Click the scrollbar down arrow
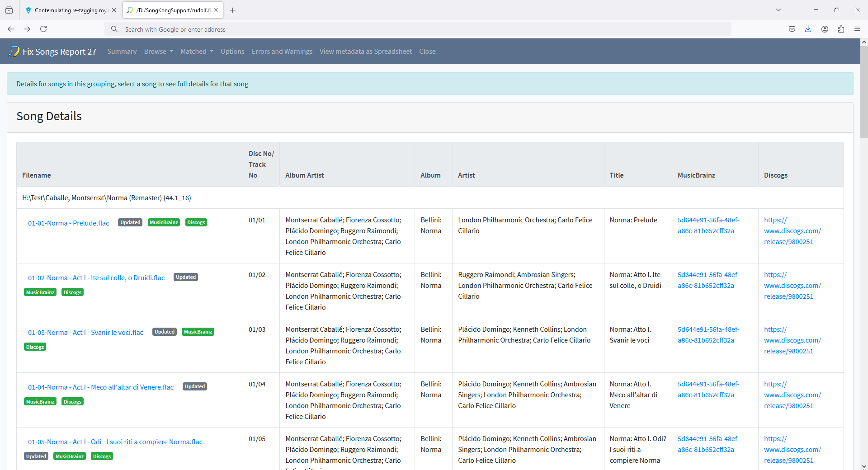This screenshot has height=470, width=868. 864,466
